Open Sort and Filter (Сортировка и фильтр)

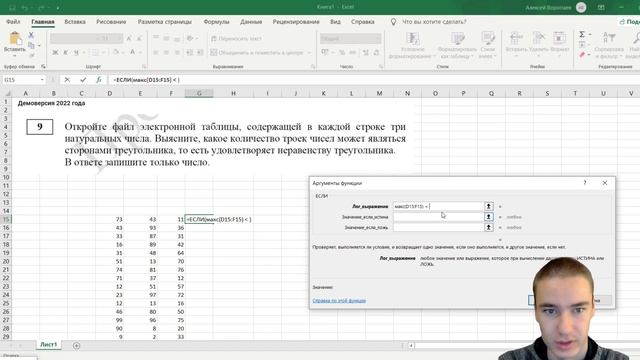point(609,45)
